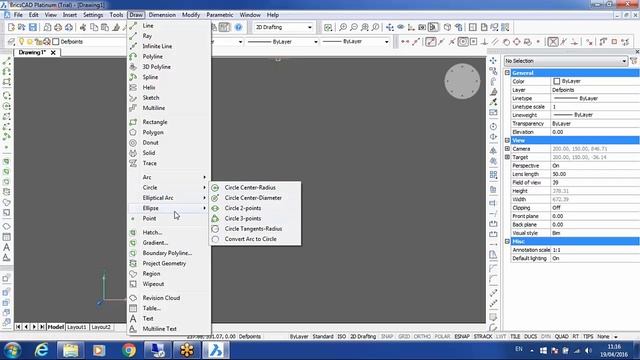
Task: Toggle TILE in the status bar
Action: coord(515,336)
